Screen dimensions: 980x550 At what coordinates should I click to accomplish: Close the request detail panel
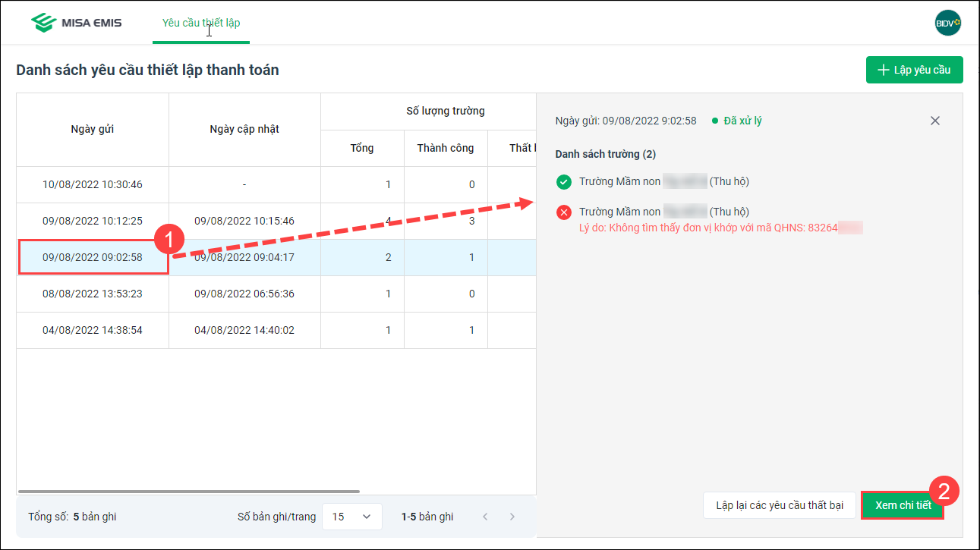click(935, 121)
